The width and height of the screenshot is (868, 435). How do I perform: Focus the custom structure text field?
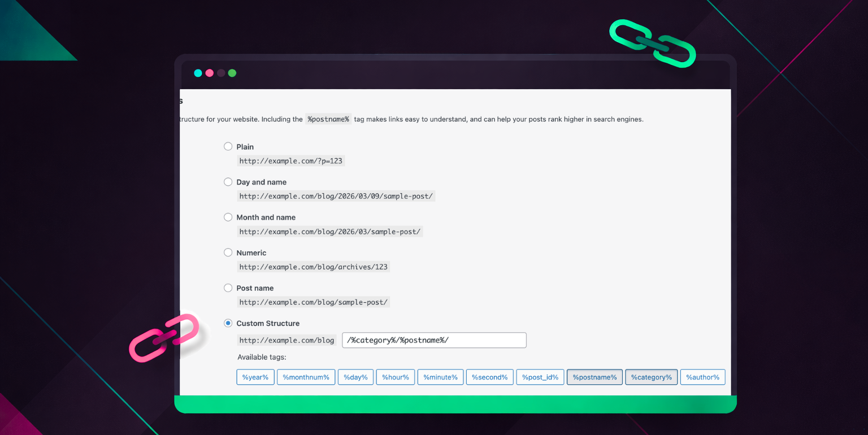[434, 340]
